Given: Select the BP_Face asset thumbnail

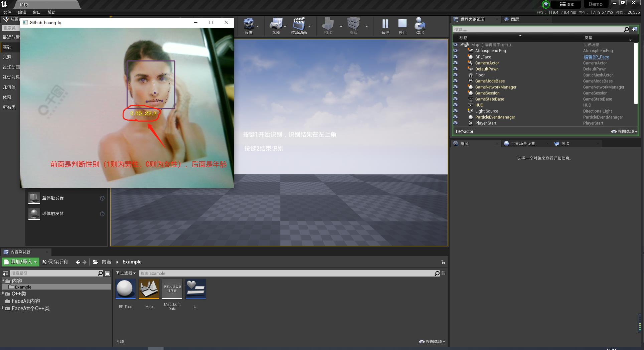Looking at the screenshot, I should click(x=125, y=289).
